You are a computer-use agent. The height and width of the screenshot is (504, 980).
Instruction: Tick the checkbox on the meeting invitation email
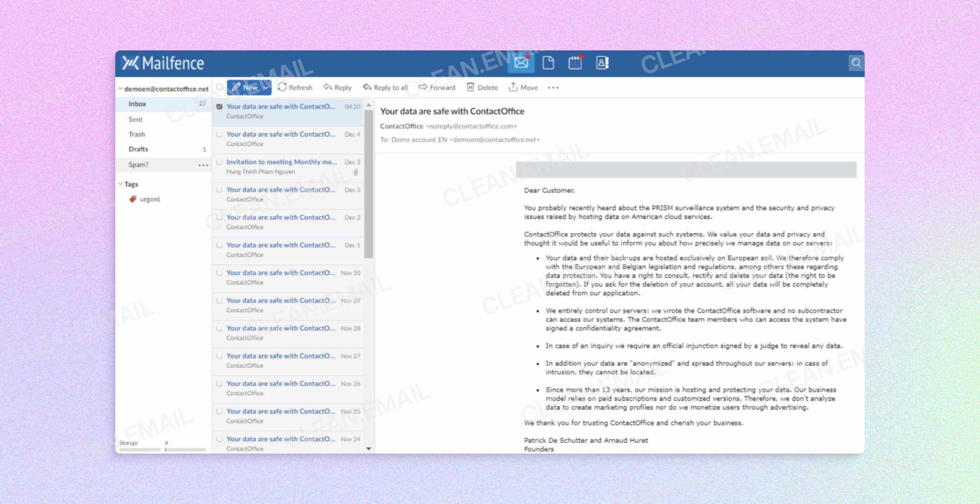pos(219,162)
